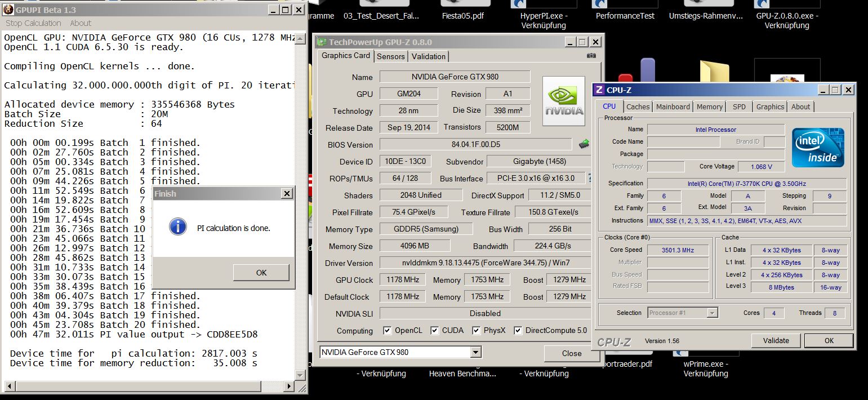Open wPrime.exe Verknüpfung desktop shortcut
Viewport: 868px width, 400px height.
(x=706, y=368)
